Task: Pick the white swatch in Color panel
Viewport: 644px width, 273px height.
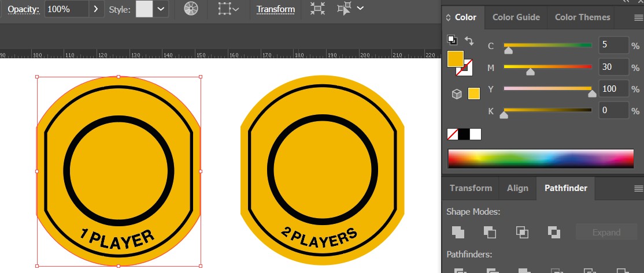Action: [x=476, y=134]
